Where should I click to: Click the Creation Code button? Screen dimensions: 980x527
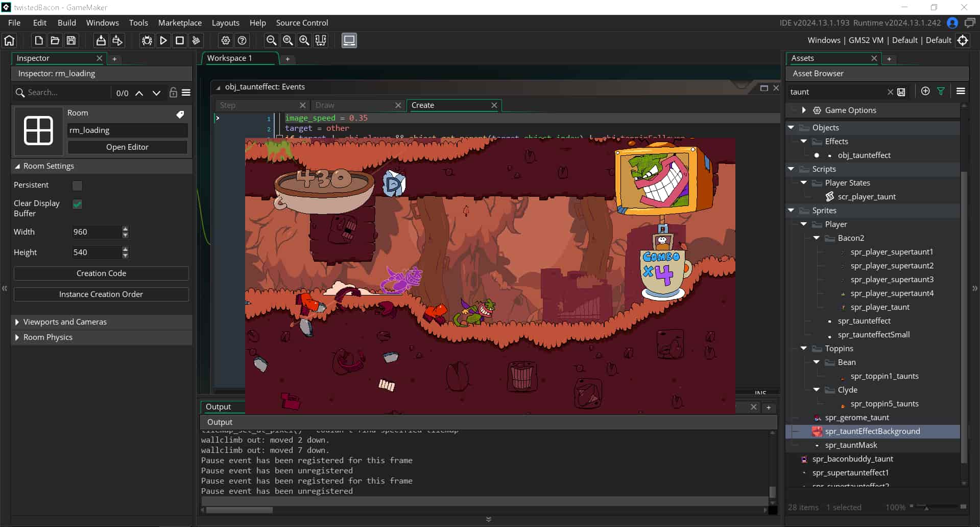pos(101,273)
